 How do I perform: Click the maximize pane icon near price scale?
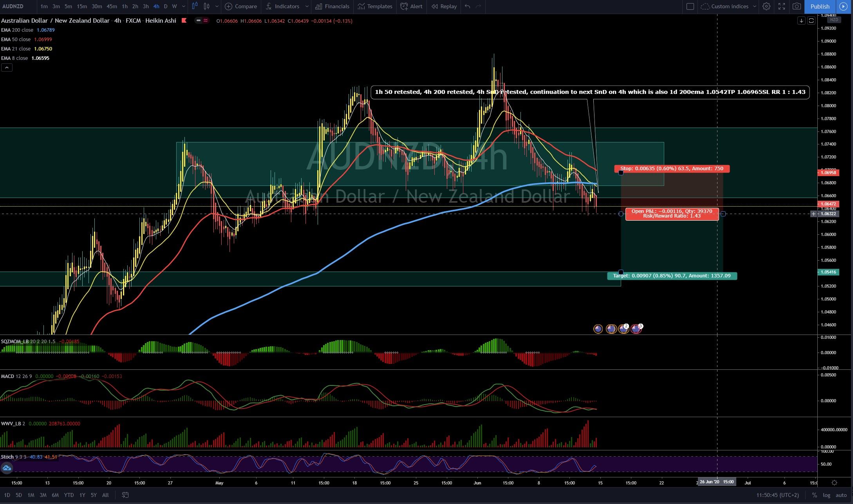[811, 20]
